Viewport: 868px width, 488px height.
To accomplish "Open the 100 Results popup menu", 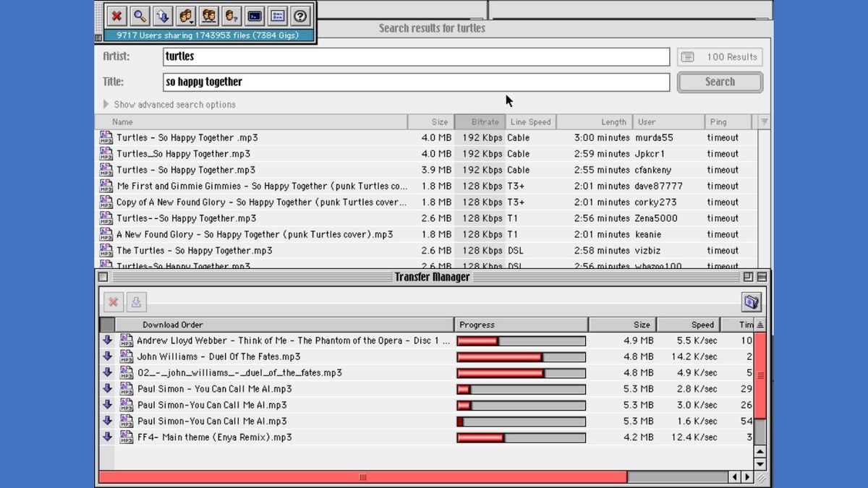I will pyautogui.click(x=720, y=57).
